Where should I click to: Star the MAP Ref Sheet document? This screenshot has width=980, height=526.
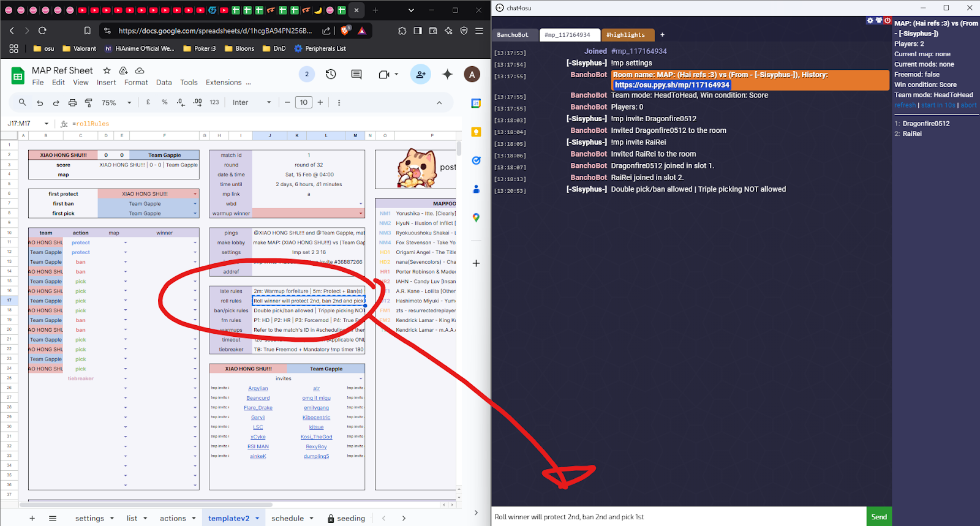tap(107, 70)
